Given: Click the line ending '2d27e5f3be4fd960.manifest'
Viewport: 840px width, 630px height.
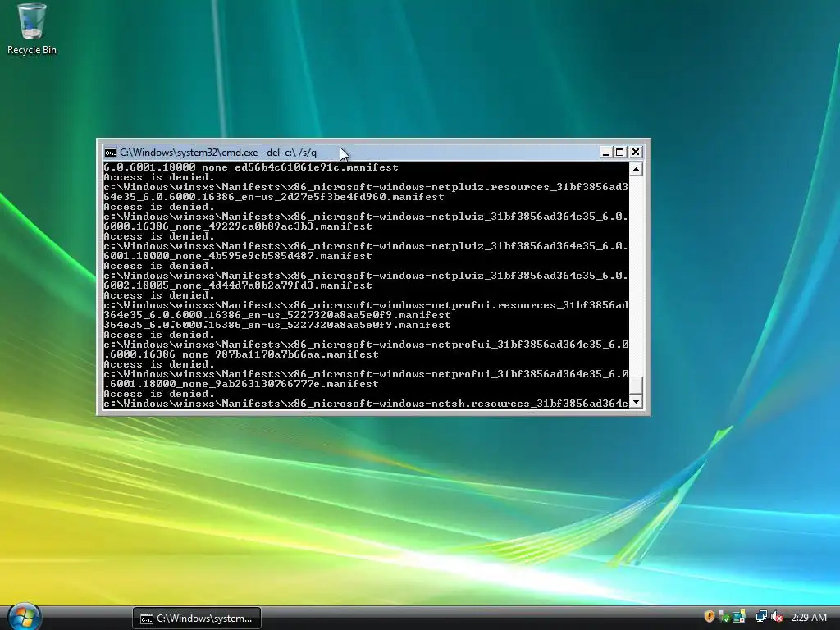Looking at the screenshot, I should click(274, 197).
